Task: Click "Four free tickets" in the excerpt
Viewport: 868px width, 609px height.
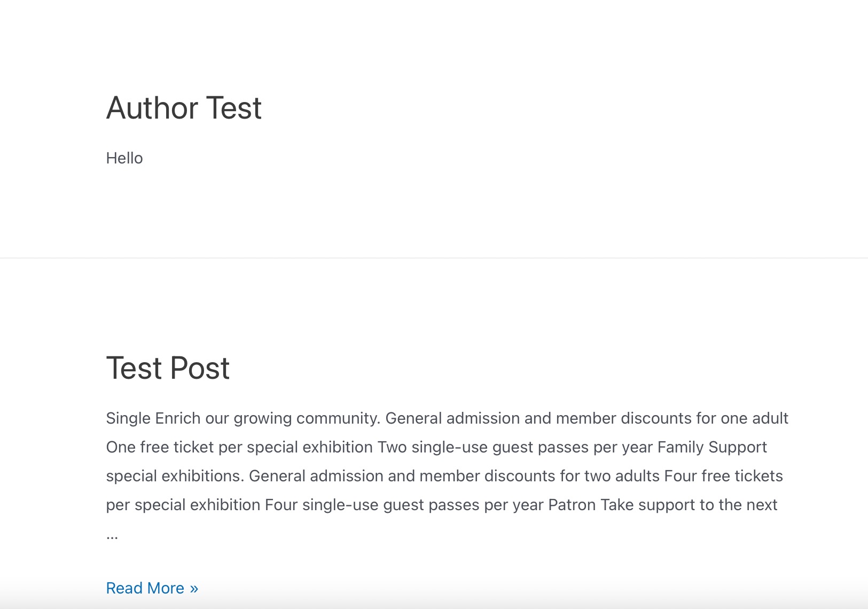Action: click(x=723, y=476)
